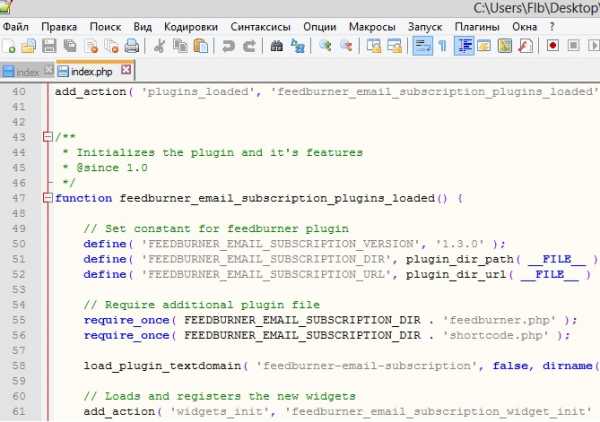
Task: Collapse the function fold at line 47
Action: [46, 198]
